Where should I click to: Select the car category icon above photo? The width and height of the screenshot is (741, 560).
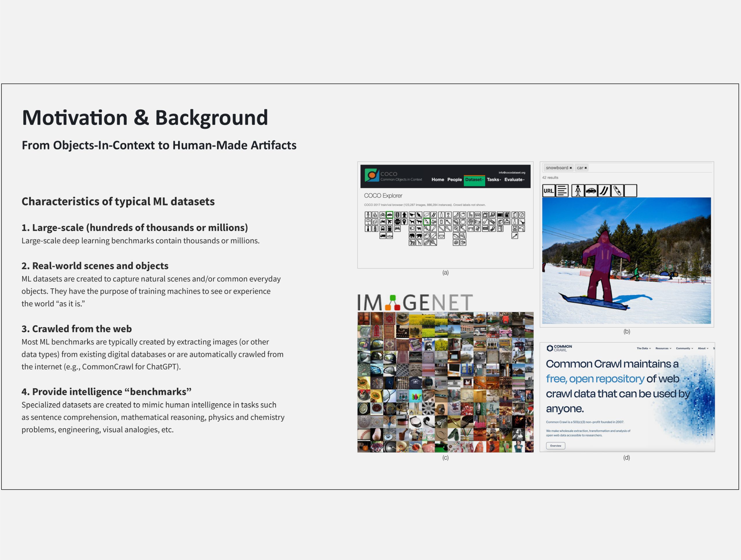click(591, 191)
